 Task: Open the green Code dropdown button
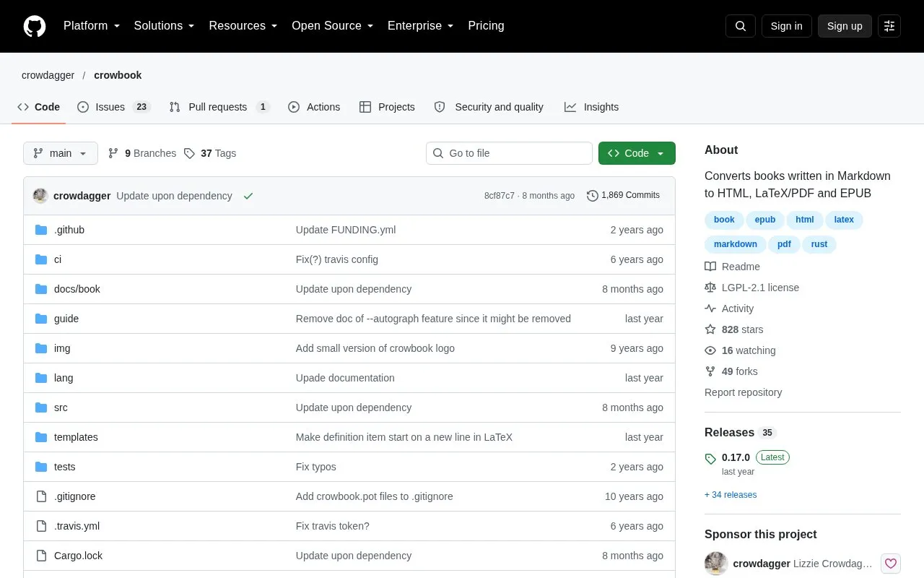[637, 153]
